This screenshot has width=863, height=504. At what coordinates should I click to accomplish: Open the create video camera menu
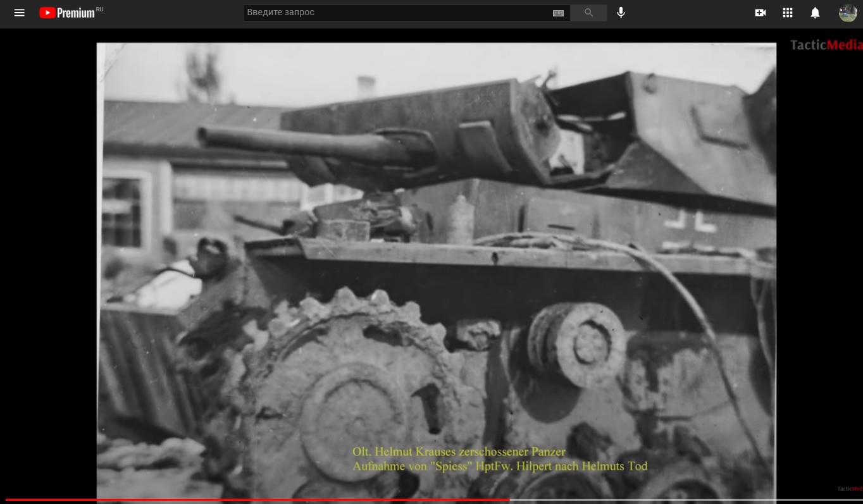pos(761,13)
